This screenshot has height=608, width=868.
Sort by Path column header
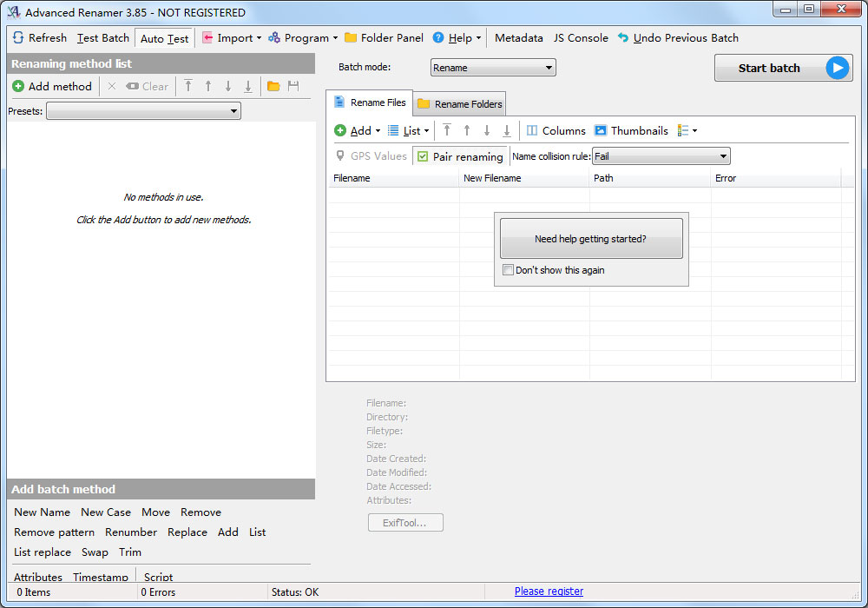pos(650,178)
